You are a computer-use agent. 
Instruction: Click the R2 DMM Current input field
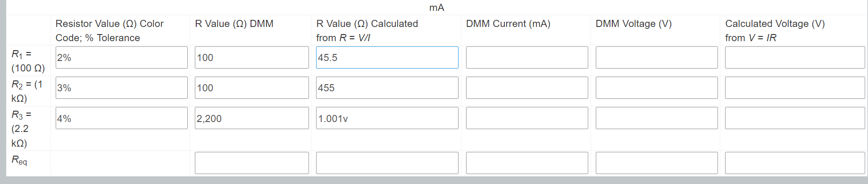tap(527, 88)
